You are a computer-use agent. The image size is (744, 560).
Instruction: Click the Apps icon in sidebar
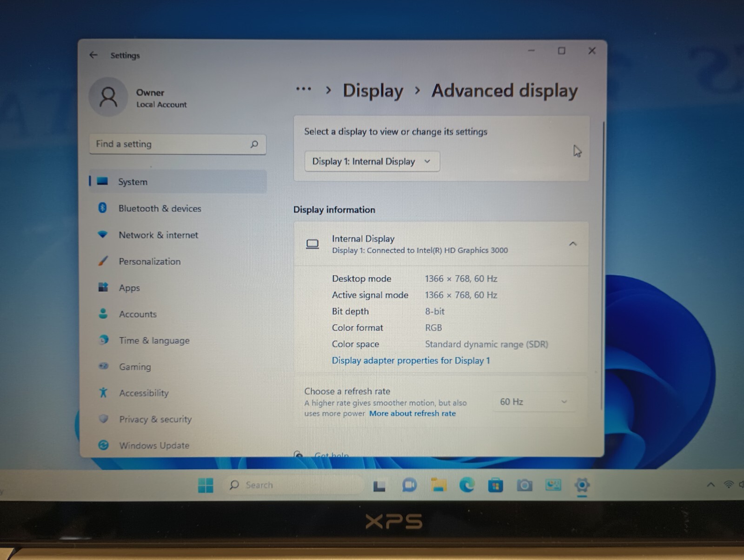pos(103,287)
